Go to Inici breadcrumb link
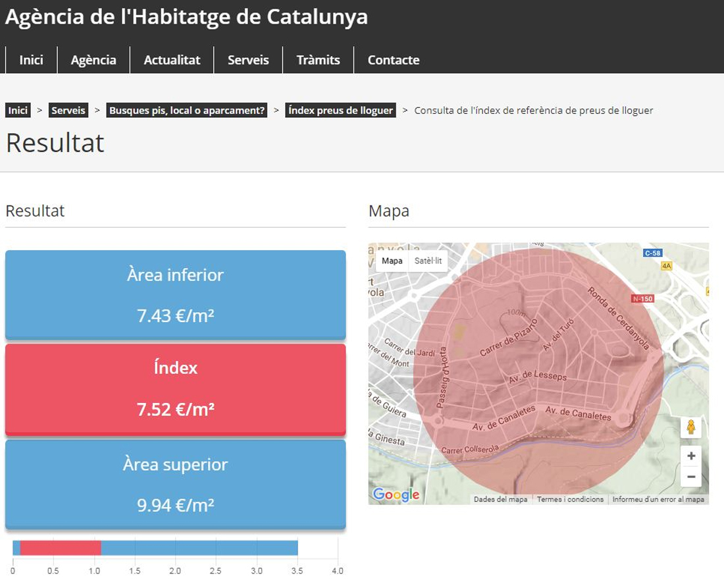This screenshot has height=588, width=724. click(18, 111)
